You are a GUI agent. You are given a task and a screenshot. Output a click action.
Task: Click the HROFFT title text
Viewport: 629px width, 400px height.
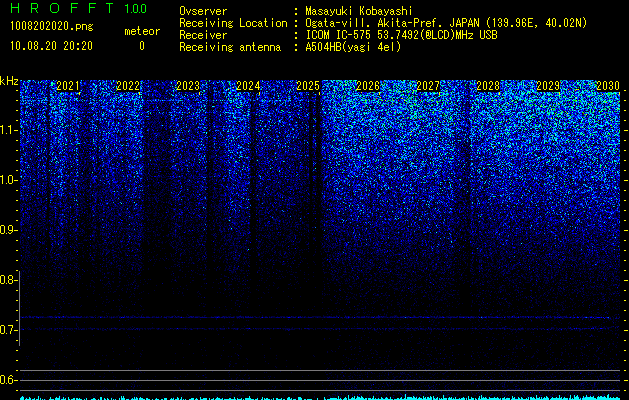[62, 8]
